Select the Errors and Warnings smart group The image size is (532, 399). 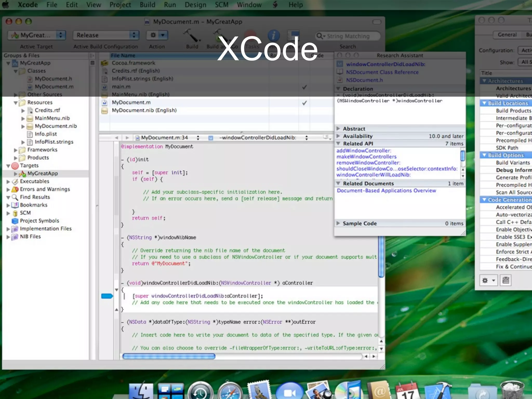[x=45, y=189]
